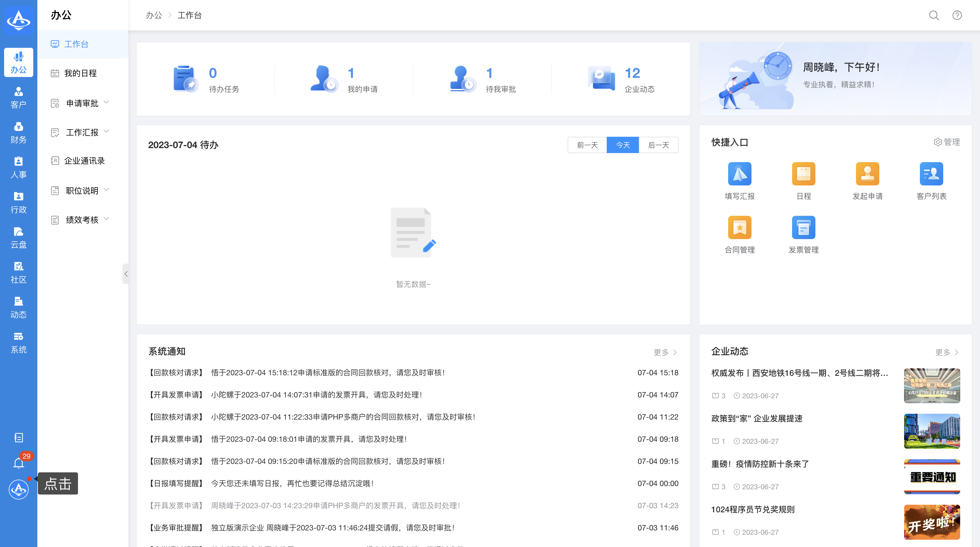The height and width of the screenshot is (547, 980).
Task: Open the 云盘 cloud drive icon
Action: click(x=18, y=238)
